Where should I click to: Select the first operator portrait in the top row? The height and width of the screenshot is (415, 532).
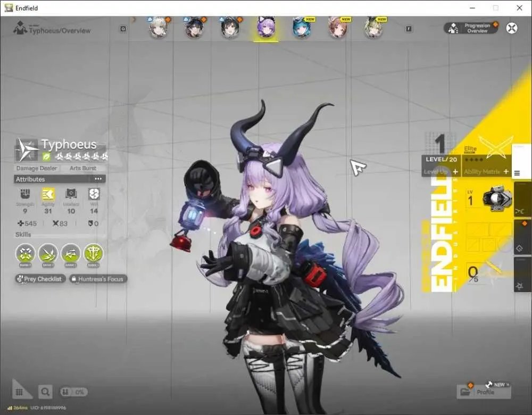(158, 28)
